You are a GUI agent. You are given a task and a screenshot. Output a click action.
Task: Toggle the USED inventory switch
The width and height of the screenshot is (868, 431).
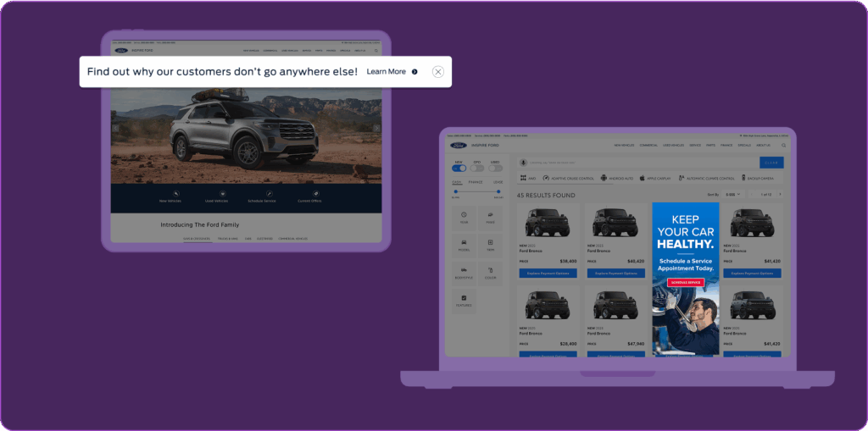495,168
